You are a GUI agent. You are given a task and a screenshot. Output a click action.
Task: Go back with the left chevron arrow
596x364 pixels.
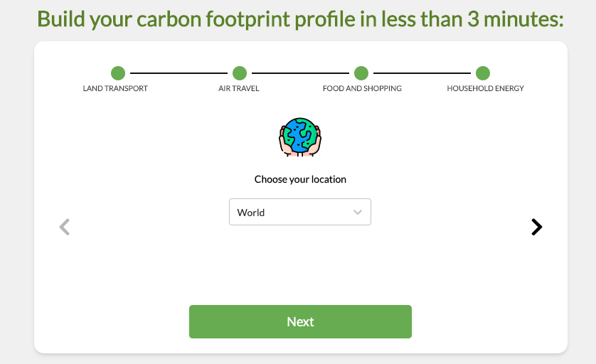[x=65, y=227]
